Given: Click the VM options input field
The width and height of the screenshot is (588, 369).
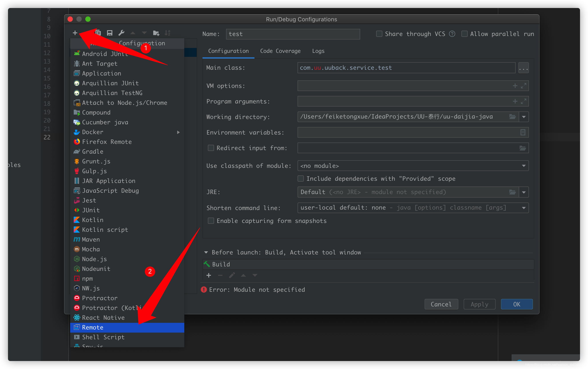Looking at the screenshot, I should tap(413, 86).
